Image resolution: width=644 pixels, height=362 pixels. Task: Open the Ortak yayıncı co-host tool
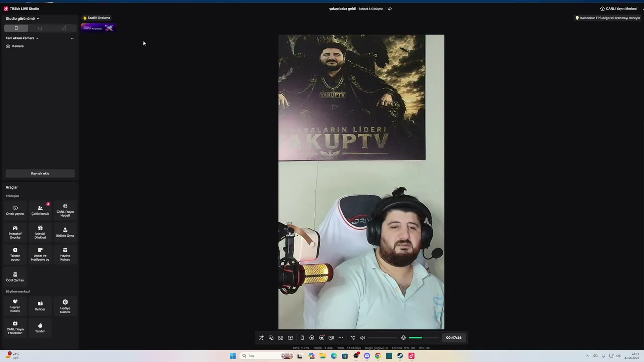click(x=15, y=210)
